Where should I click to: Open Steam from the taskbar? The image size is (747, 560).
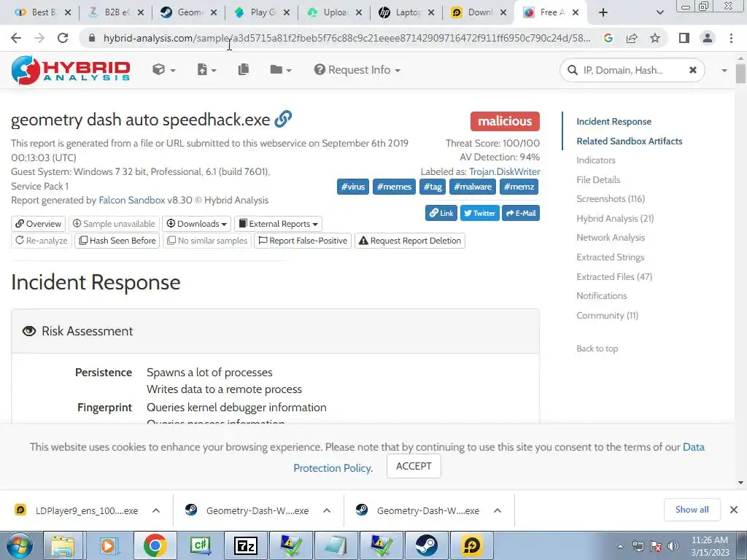[x=426, y=545]
